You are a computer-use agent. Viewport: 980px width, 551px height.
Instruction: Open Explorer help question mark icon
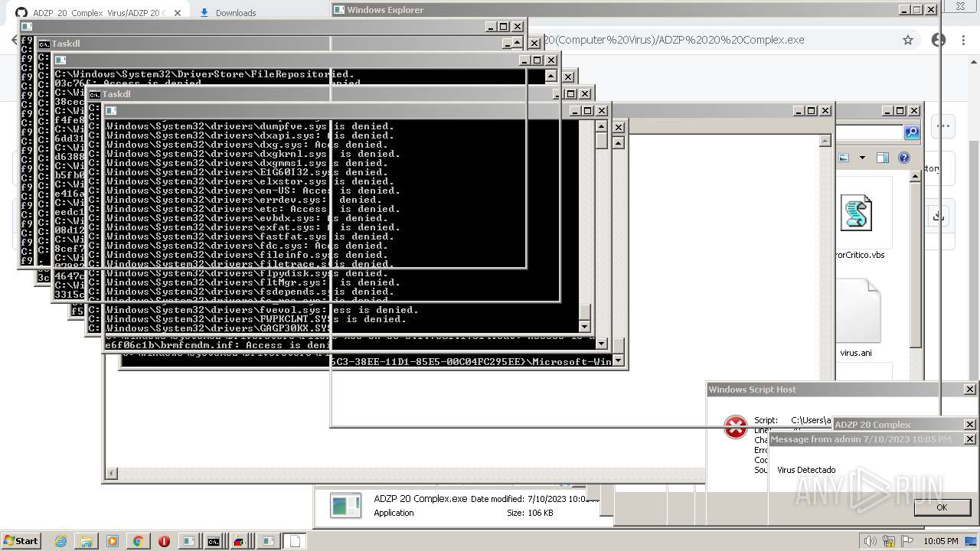[x=903, y=158]
